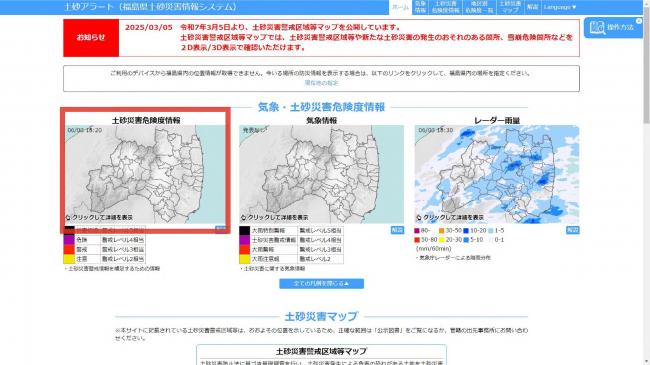Click the 現在地の指定 link

pyautogui.click(x=321, y=83)
